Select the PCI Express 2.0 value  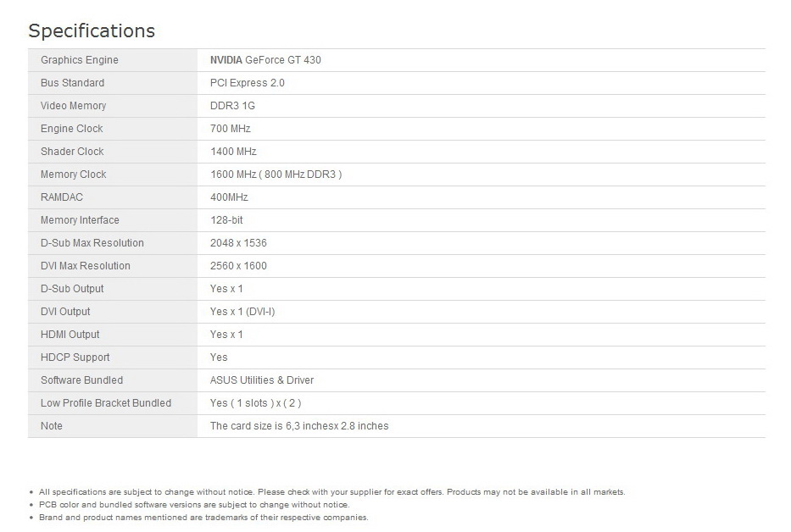click(248, 83)
